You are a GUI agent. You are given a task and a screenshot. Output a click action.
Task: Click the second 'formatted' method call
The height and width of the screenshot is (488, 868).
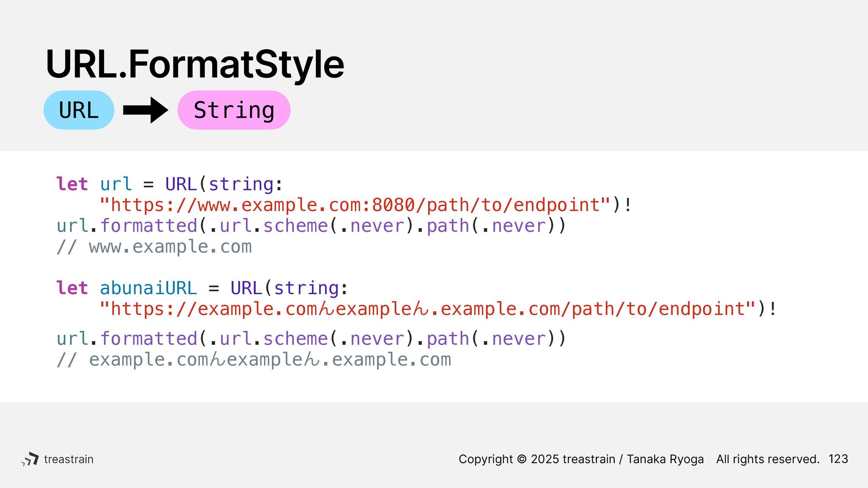(149, 338)
